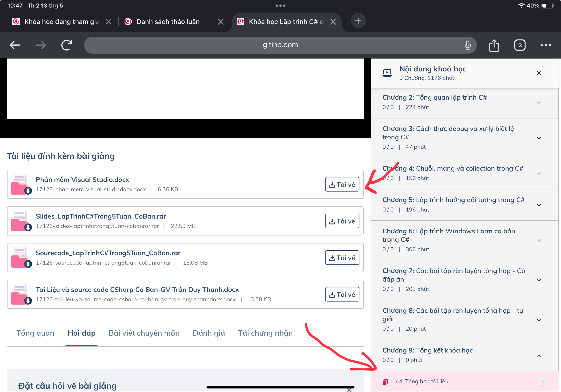Download Slides_LapTrinhC#Trong5Tuan_CoBan.rar with Tải về
This screenshot has width=561, height=392.
(342, 221)
